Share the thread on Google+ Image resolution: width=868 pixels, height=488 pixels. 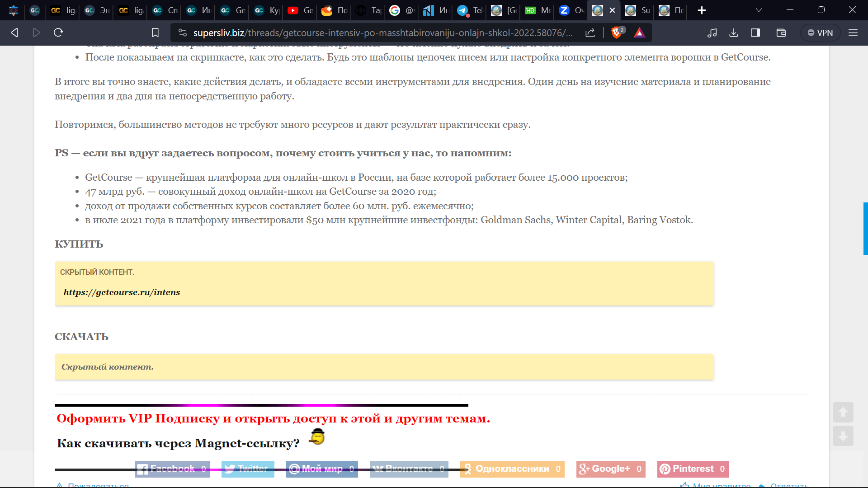coord(611,469)
